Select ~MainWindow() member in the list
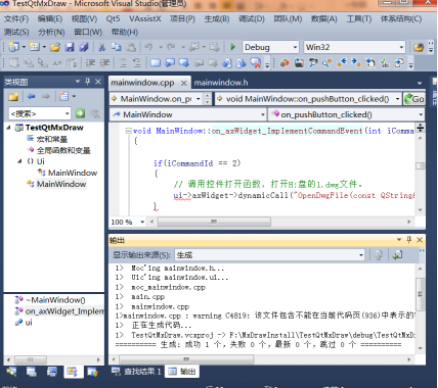Image resolution: width=438 pixels, height=388 pixels. click(x=55, y=300)
